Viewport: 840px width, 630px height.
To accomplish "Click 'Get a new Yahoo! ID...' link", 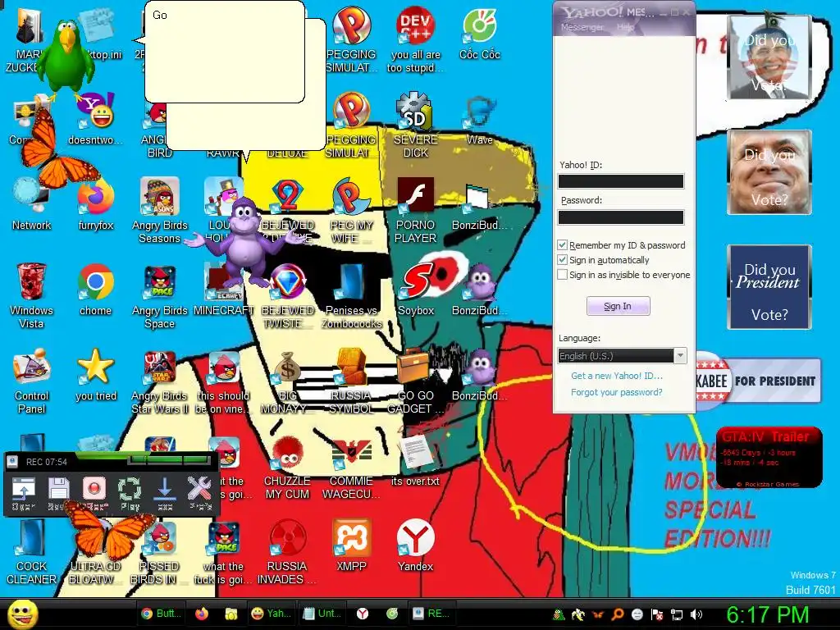I will (x=617, y=376).
